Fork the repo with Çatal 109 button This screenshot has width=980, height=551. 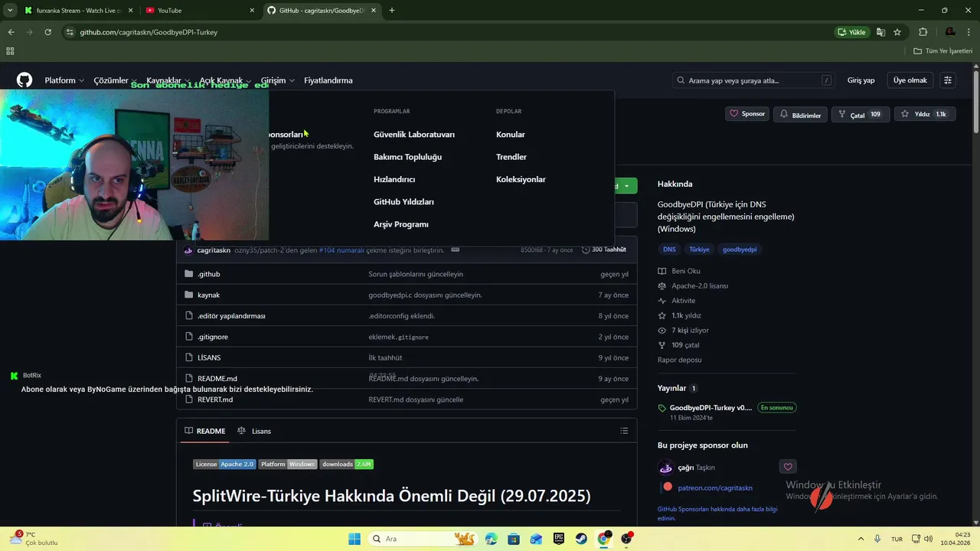pos(860,115)
